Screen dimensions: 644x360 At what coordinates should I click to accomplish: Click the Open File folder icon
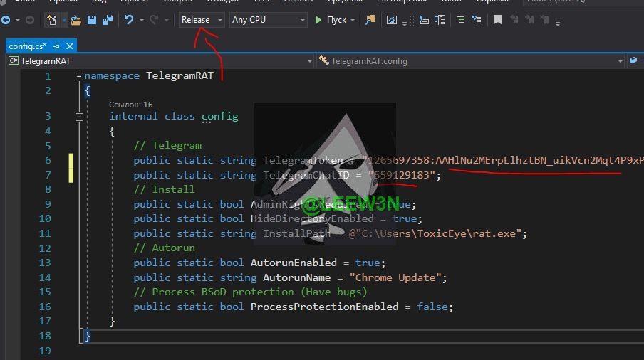(x=76, y=20)
